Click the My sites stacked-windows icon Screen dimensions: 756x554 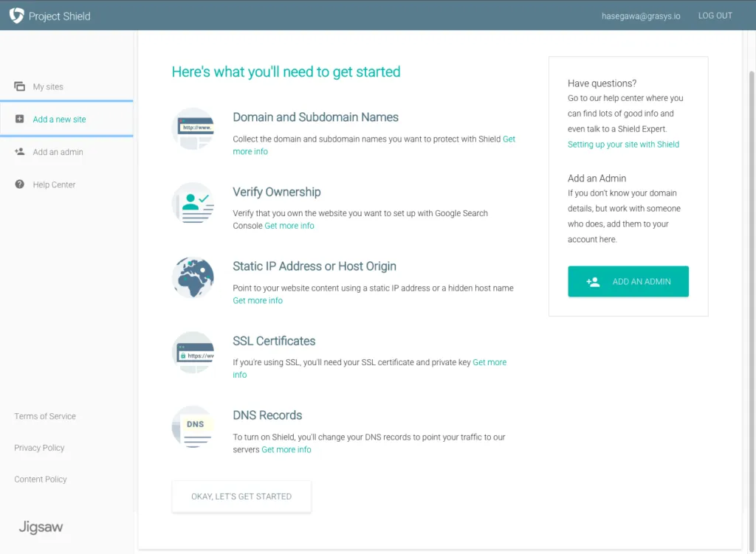point(19,86)
